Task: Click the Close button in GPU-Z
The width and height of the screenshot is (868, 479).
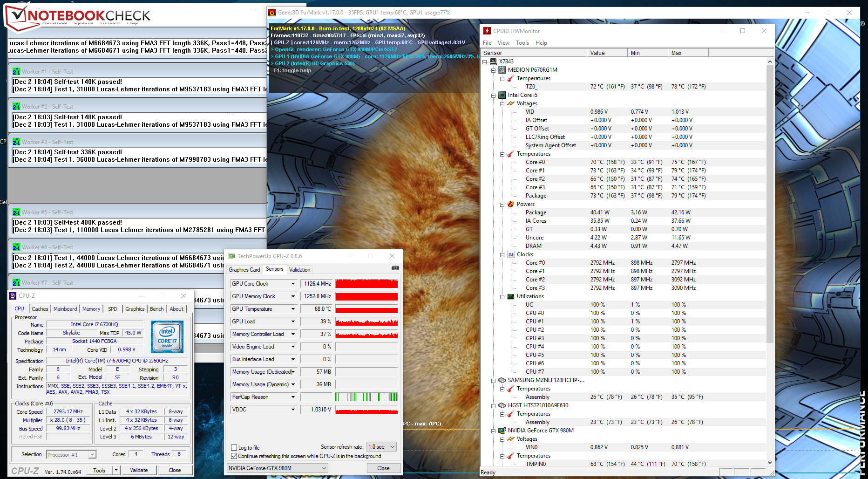Action: pyautogui.click(x=383, y=468)
